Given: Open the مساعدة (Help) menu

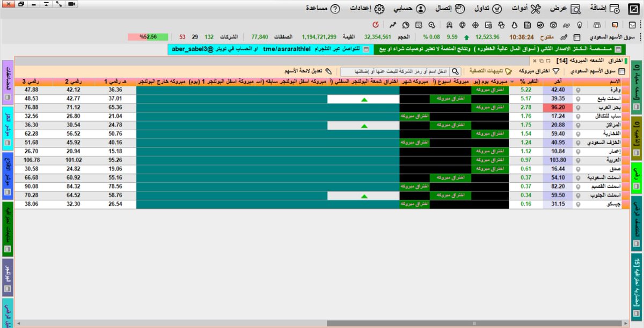Looking at the screenshot, I should click(323, 9).
